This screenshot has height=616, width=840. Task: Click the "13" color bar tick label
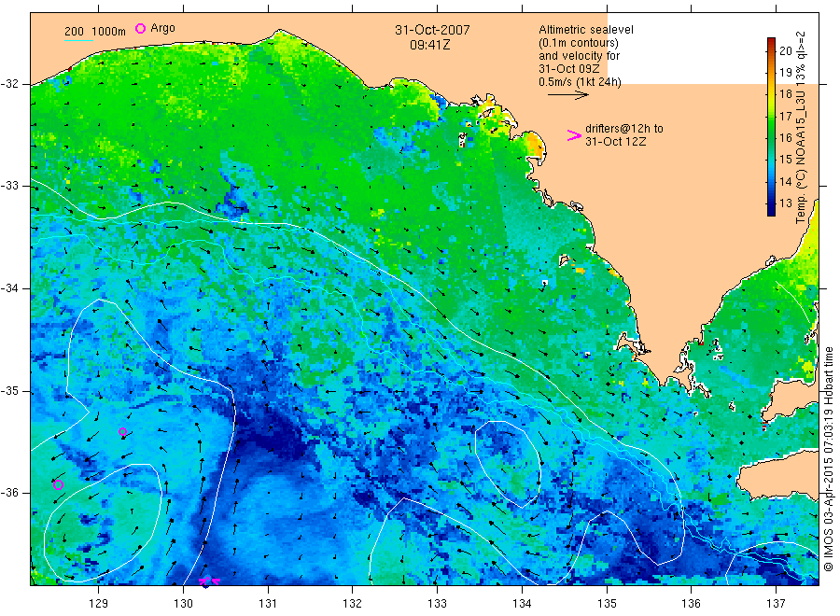click(785, 203)
